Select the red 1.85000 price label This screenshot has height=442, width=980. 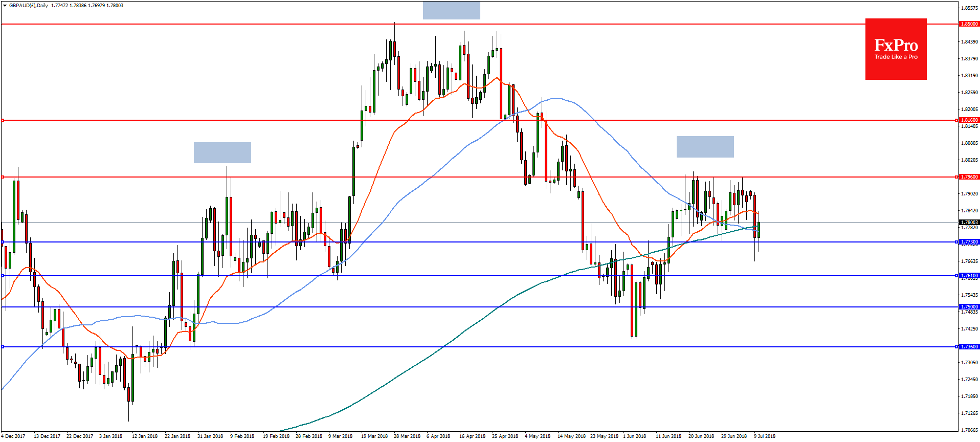[969, 24]
